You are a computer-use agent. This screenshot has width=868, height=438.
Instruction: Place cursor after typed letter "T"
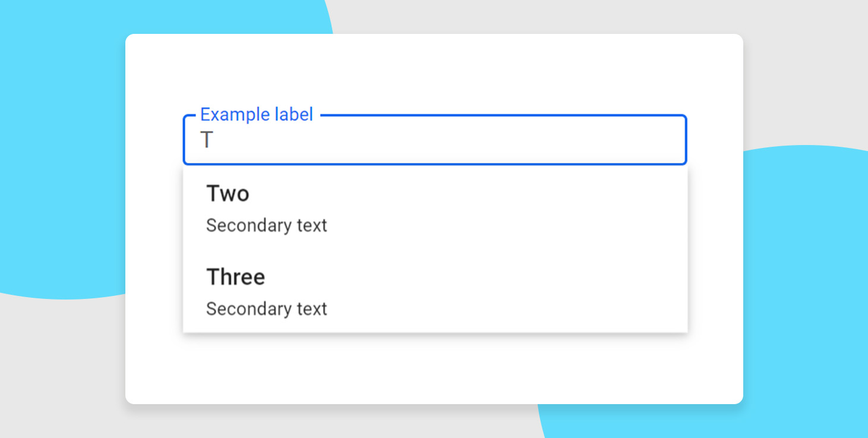[214, 141]
